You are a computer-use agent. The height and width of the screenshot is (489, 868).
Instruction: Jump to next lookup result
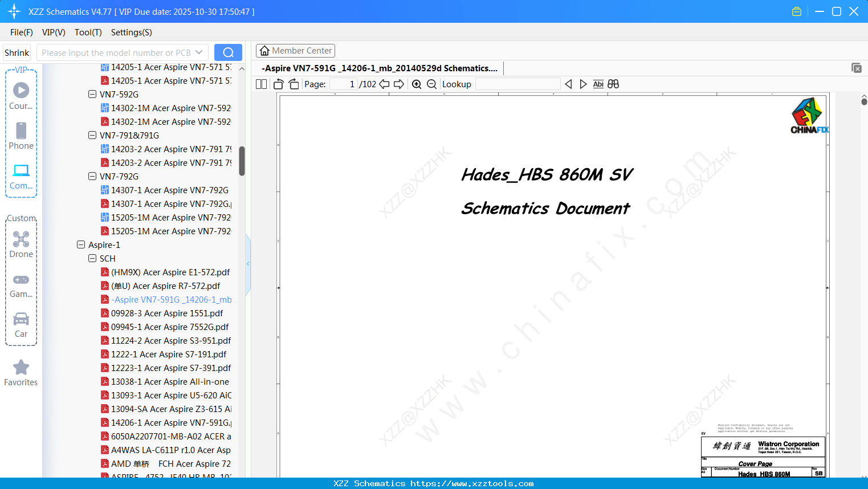583,84
